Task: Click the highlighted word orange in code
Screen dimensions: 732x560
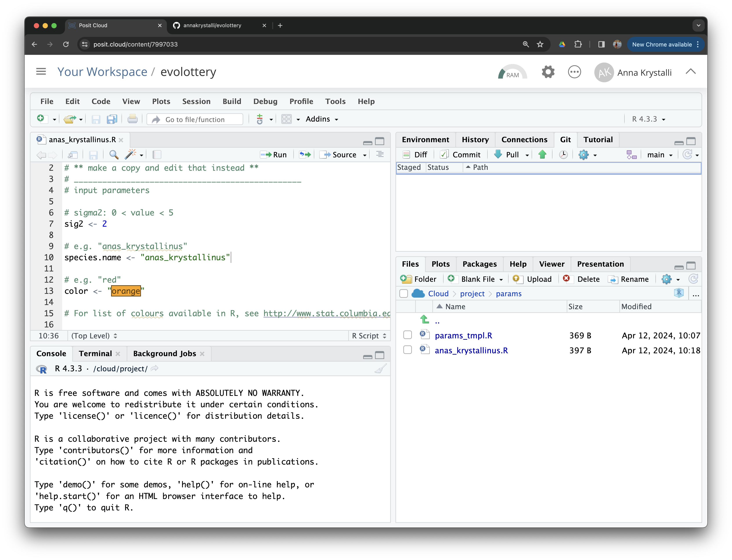Action: [x=126, y=291]
